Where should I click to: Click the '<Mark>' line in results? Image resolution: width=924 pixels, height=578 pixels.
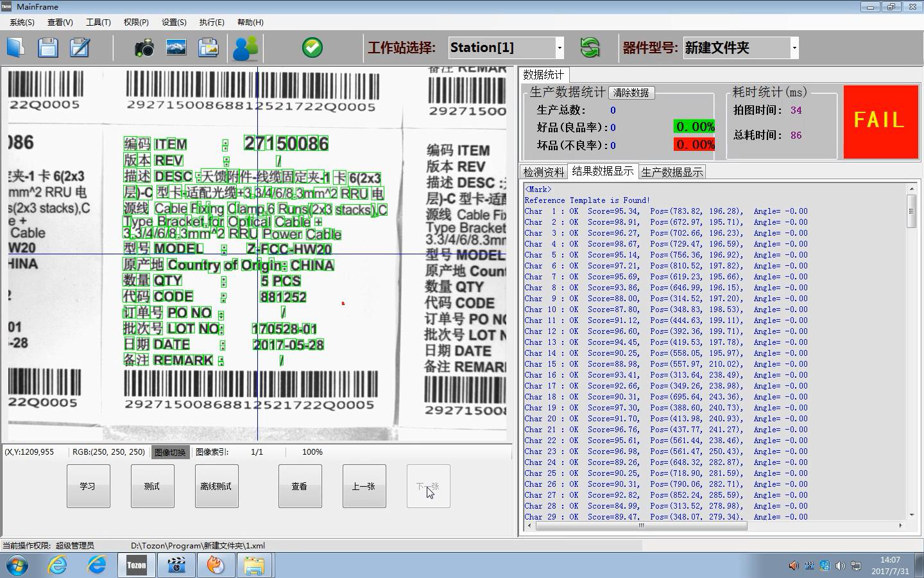[538, 189]
